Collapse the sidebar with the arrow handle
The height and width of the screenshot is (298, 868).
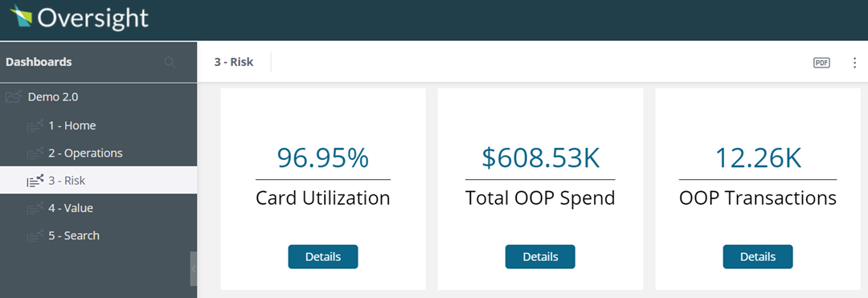[x=193, y=269]
